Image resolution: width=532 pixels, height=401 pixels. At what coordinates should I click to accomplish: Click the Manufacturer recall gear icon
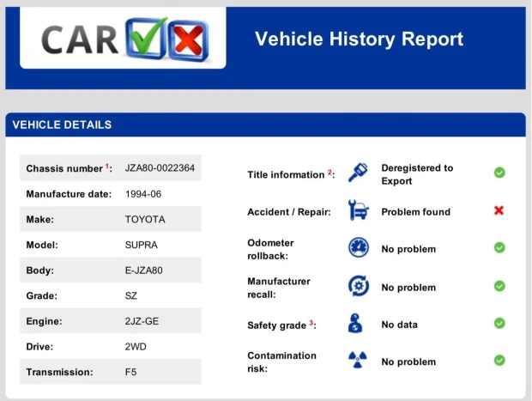click(x=359, y=286)
